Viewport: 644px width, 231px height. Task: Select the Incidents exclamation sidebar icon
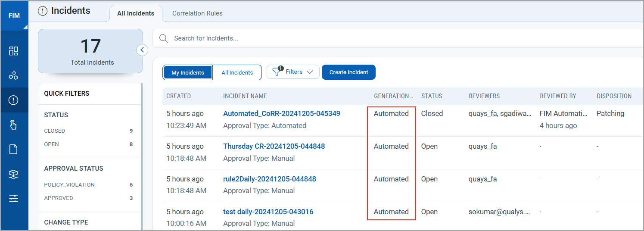click(x=13, y=100)
